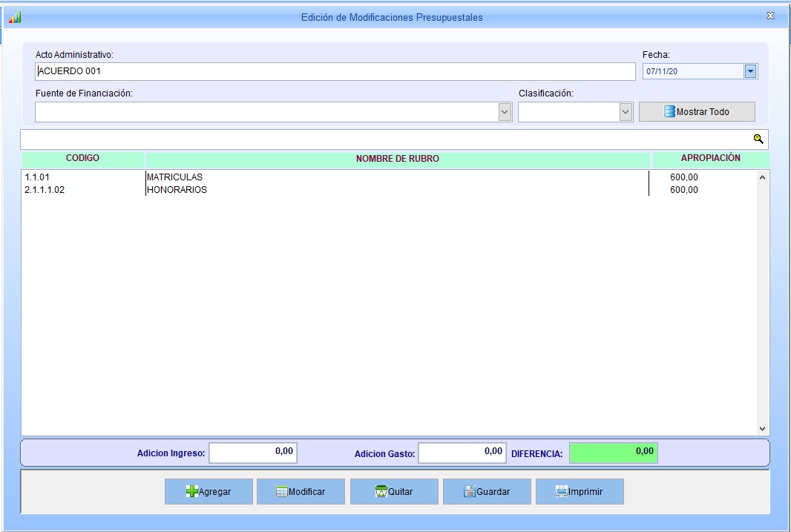Click Quitar to remove the entry
Image resolution: width=791 pixels, height=532 pixels.
click(394, 491)
